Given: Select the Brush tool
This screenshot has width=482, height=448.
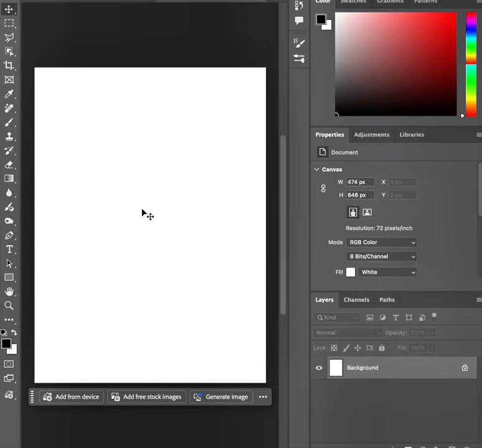Looking at the screenshot, I should (x=9, y=122).
